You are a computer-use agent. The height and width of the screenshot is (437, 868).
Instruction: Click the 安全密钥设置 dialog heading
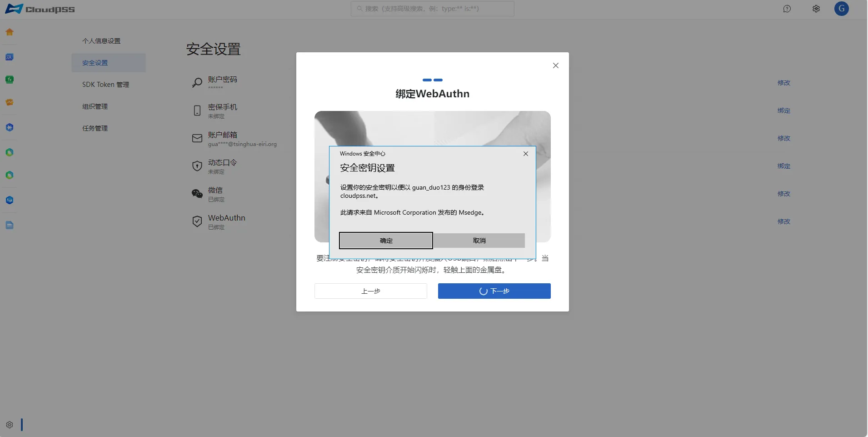[x=367, y=168]
